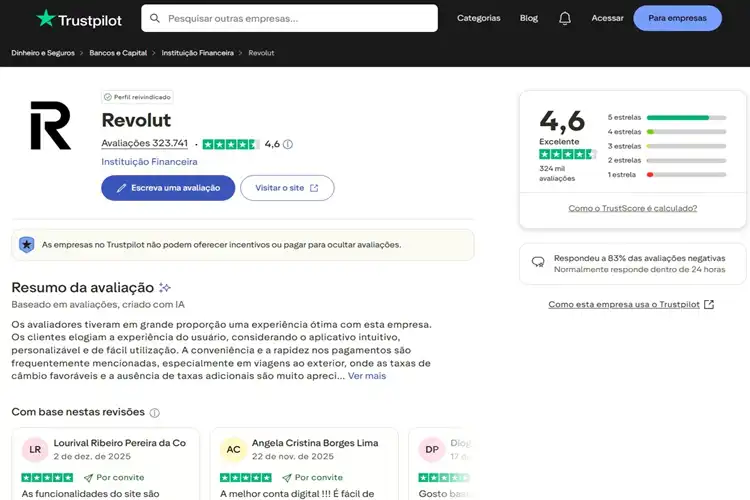Screen dimensions: 750x500
Task: Click header star rating next to Avaliações
Action: [231, 144]
